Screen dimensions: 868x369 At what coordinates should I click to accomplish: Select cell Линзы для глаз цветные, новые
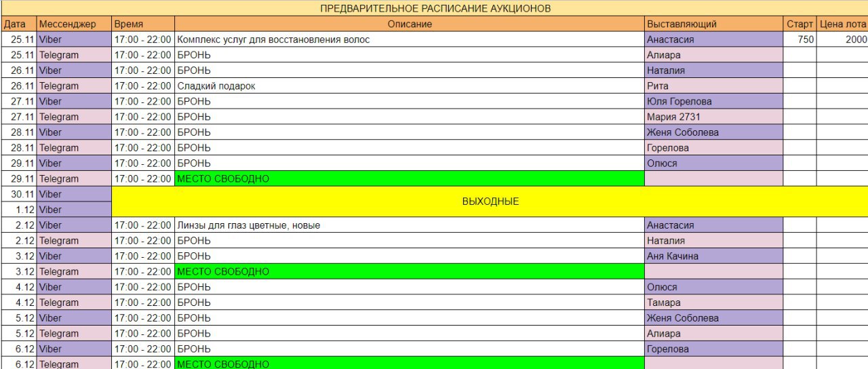(x=410, y=225)
